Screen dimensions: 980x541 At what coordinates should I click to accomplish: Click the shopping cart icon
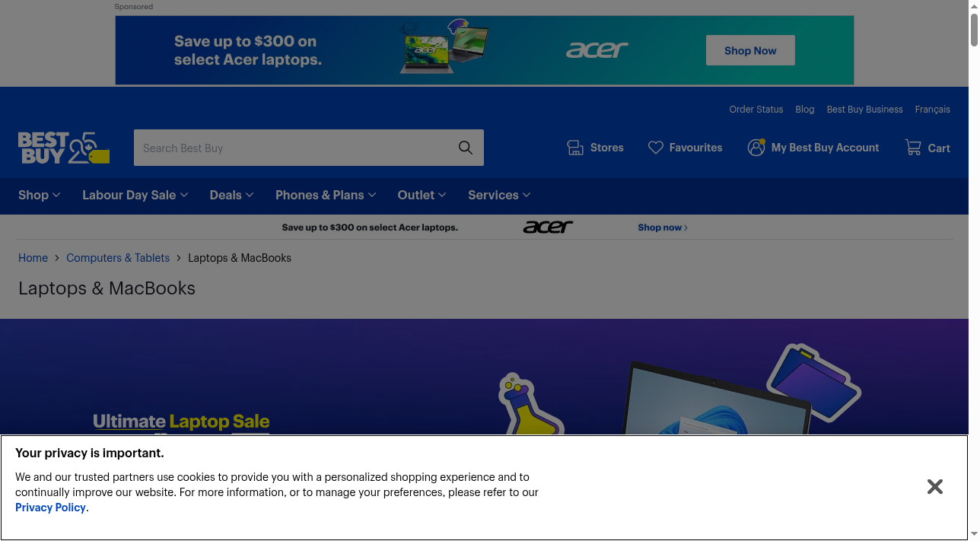(913, 148)
